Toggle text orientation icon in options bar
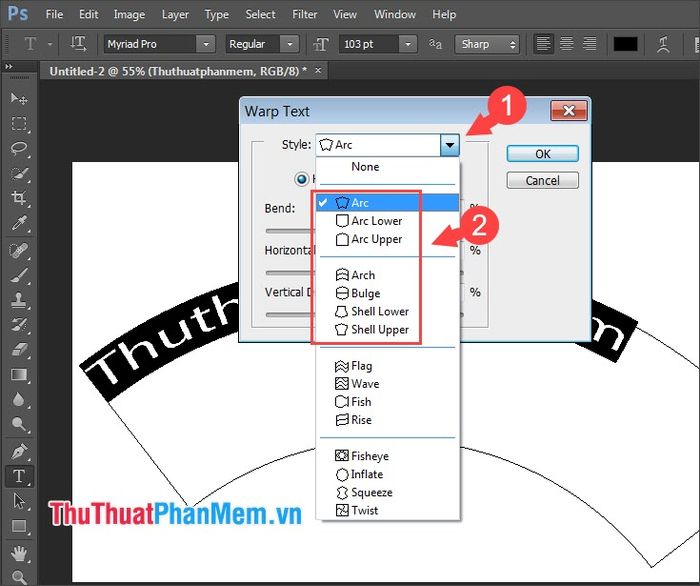The width and height of the screenshot is (700, 586). tap(78, 44)
